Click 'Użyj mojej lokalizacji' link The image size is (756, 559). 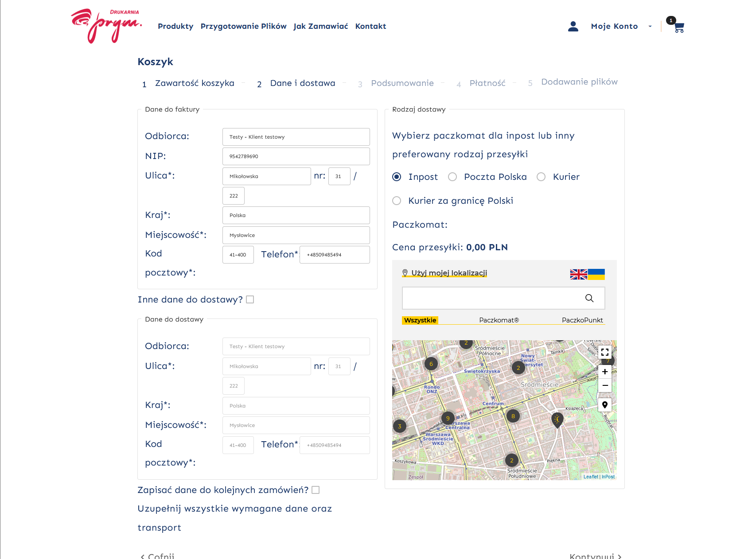[448, 273]
